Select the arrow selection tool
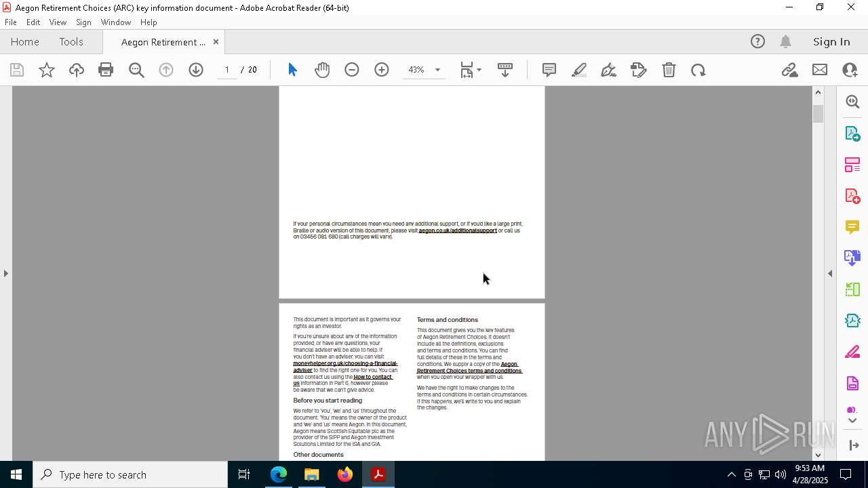This screenshot has width=868, height=488. [x=292, y=70]
